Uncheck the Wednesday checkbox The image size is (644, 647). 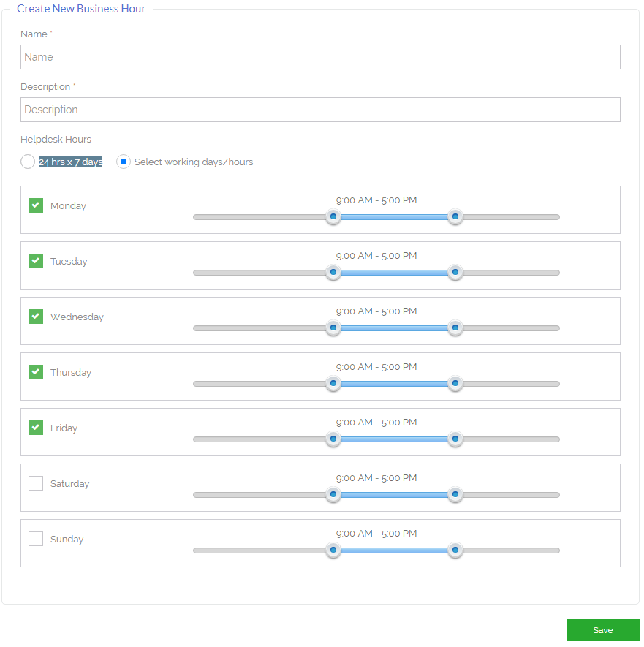pos(36,317)
